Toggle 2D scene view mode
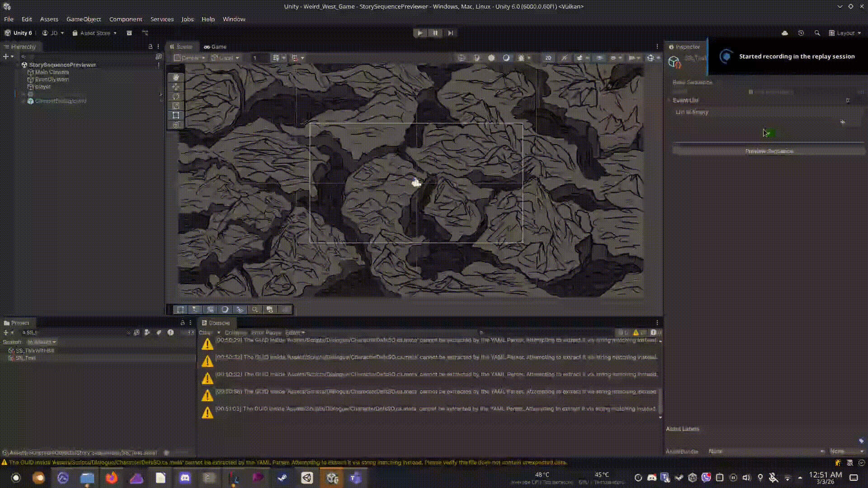The width and height of the screenshot is (868, 488). click(548, 58)
